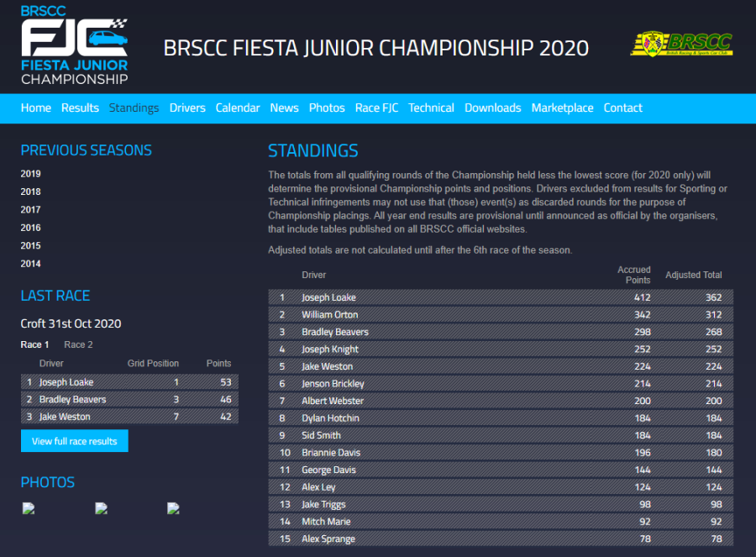Open the 2019 previous season
The width and height of the screenshot is (756, 557).
pyautogui.click(x=31, y=174)
